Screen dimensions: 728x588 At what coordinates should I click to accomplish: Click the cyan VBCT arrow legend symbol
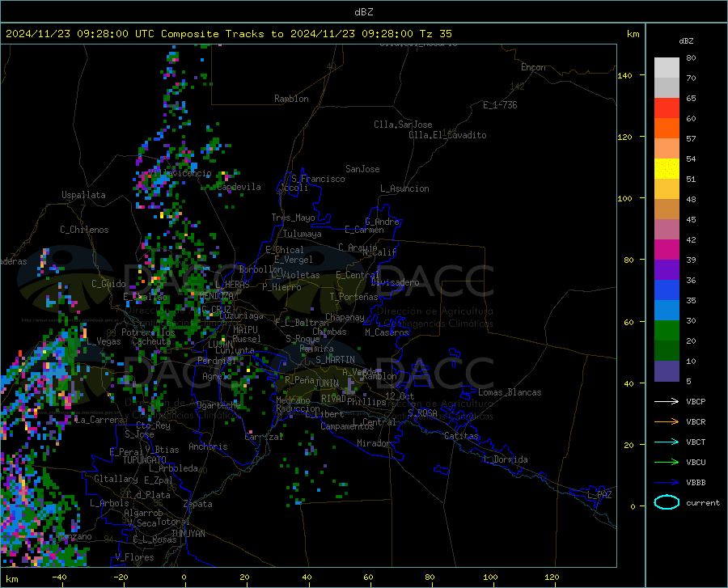(667, 442)
